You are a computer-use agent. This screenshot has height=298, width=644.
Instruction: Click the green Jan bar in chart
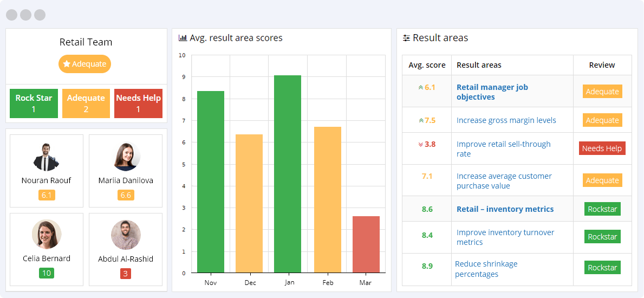(x=288, y=174)
